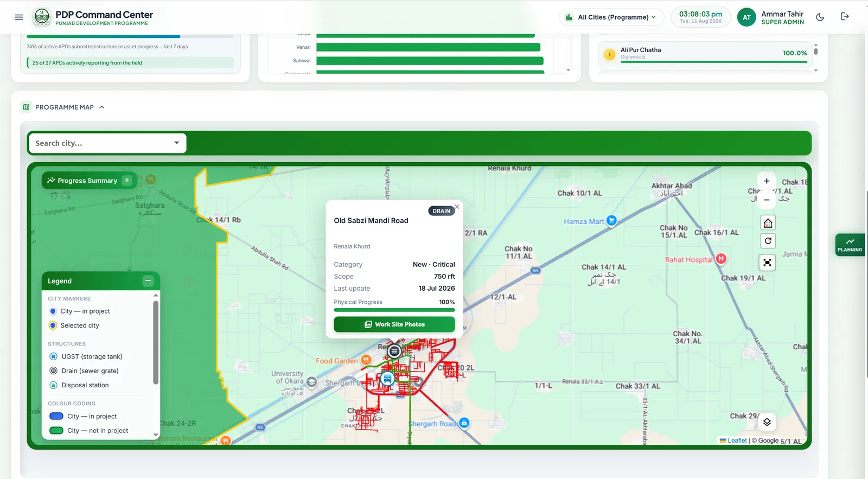Click the legend scrollbar thumb
Screen dimensions: 868x479
pyautogui.click(x=156, y=342)
